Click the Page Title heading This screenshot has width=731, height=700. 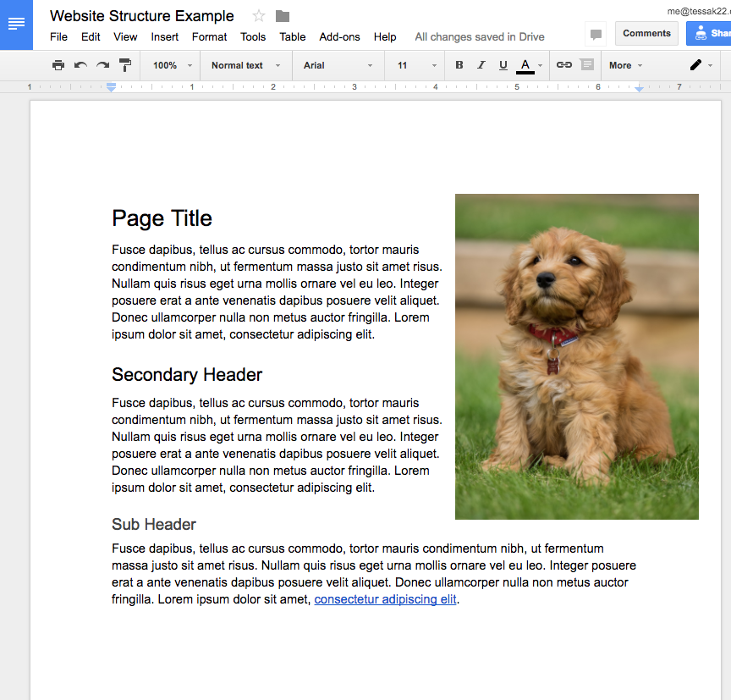point(162,218)
